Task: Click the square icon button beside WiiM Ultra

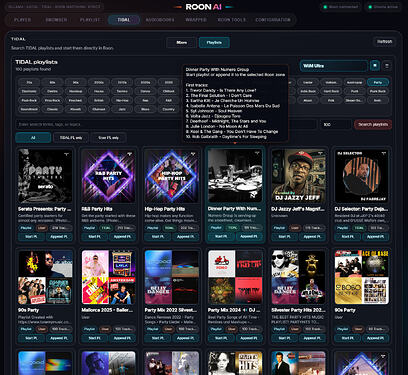Action: pos(375,66)
